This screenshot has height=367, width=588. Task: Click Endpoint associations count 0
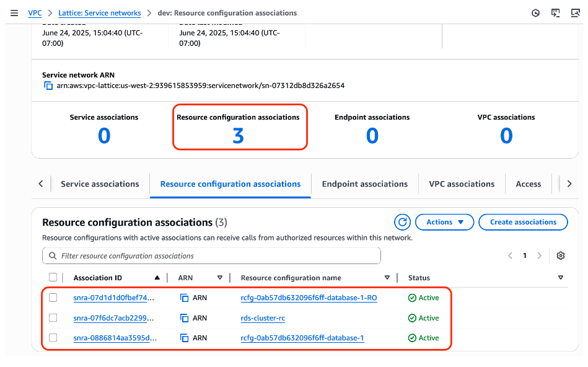click(x=372, y=136)
